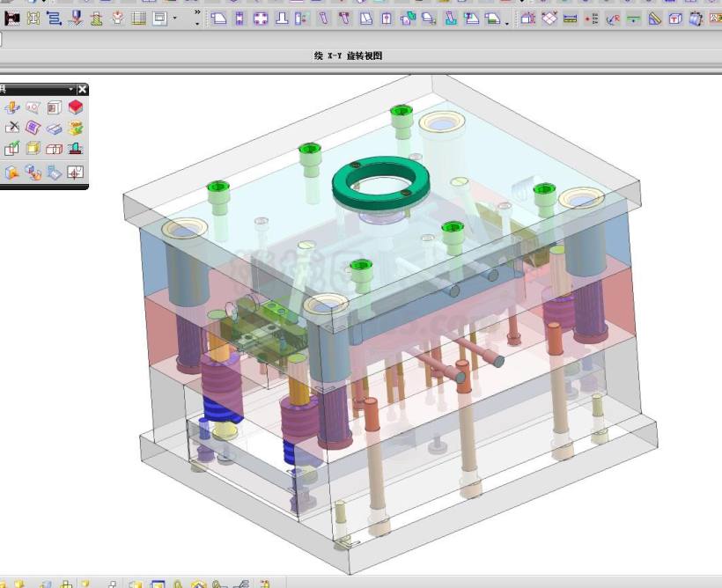Viewport: 722px width, 588px height.
Task: Select the red cube icon in floating palette
Action: coord(76,107)
